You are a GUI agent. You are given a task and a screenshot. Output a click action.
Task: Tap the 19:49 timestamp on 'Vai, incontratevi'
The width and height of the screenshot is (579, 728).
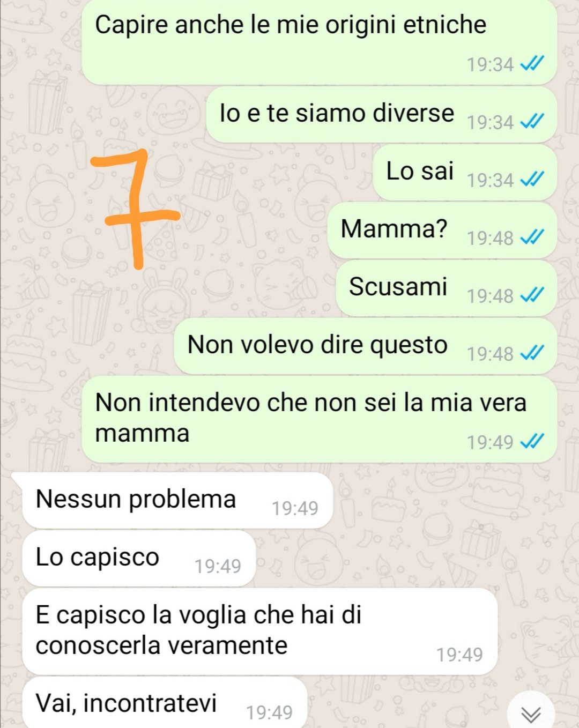click(269, 712)
